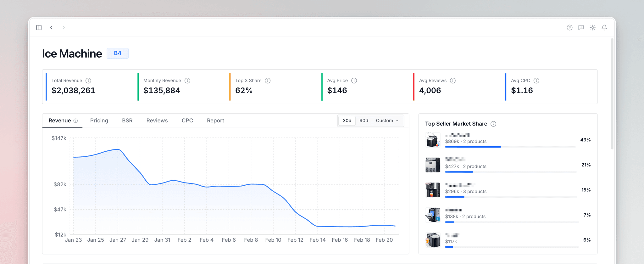
Task: Open the help question mark icon
Action: 569,27
